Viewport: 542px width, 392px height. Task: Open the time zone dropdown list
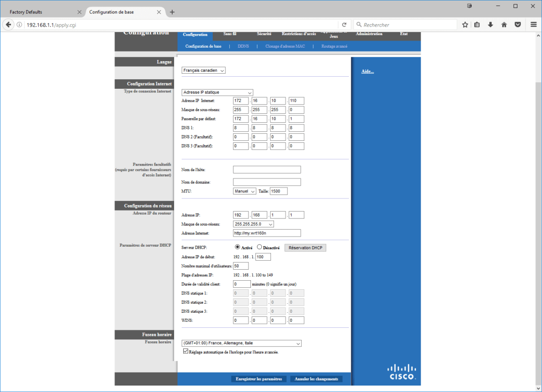click(x=241, y=343)
